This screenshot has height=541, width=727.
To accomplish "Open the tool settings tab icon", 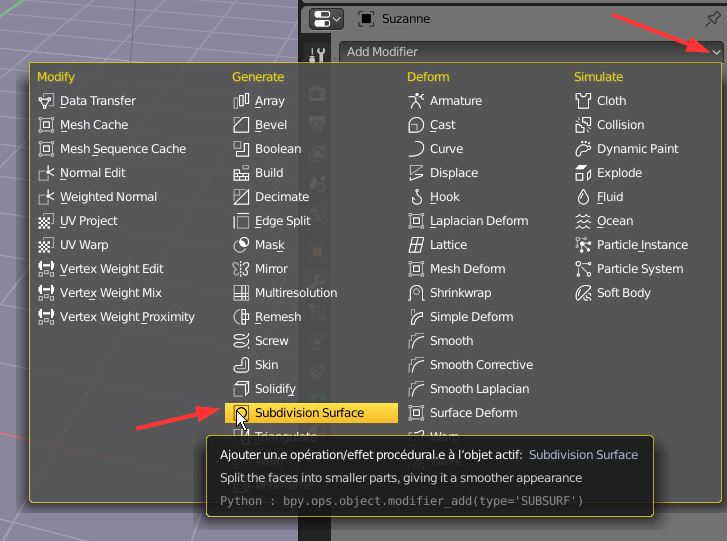I will click(x=317, y=55).
